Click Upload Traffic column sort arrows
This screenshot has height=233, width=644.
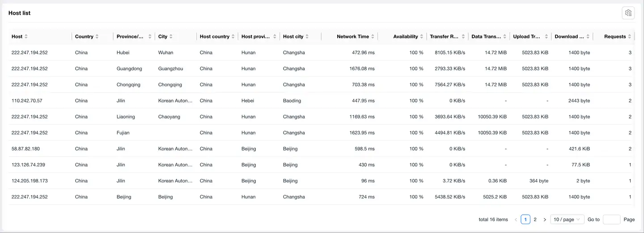[547, 37]
